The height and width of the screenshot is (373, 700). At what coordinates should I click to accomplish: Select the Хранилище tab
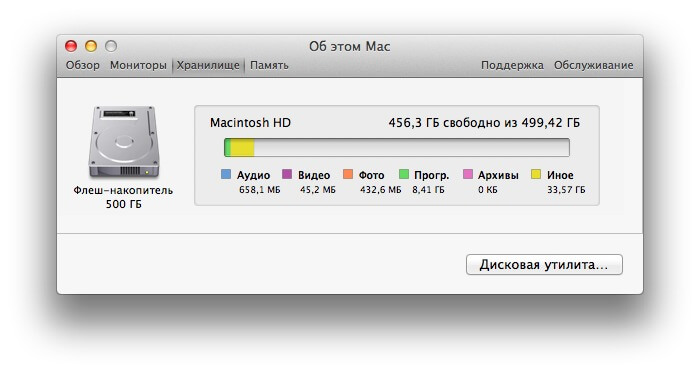[208, 65]
